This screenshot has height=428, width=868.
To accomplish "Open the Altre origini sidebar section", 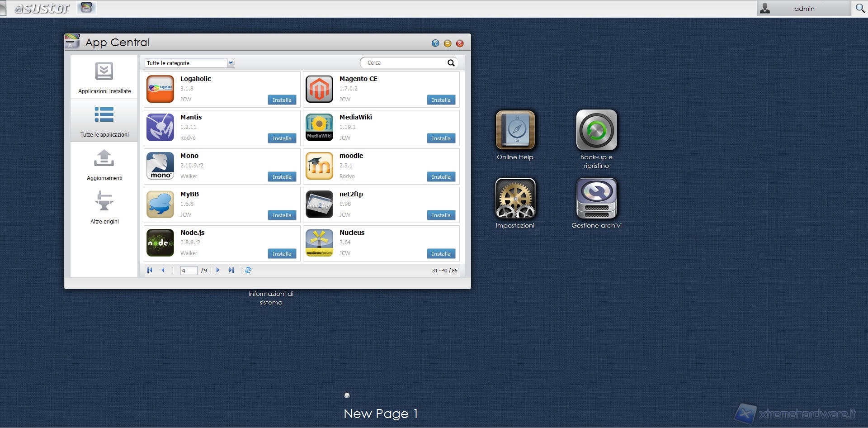I will click(104, 207).
